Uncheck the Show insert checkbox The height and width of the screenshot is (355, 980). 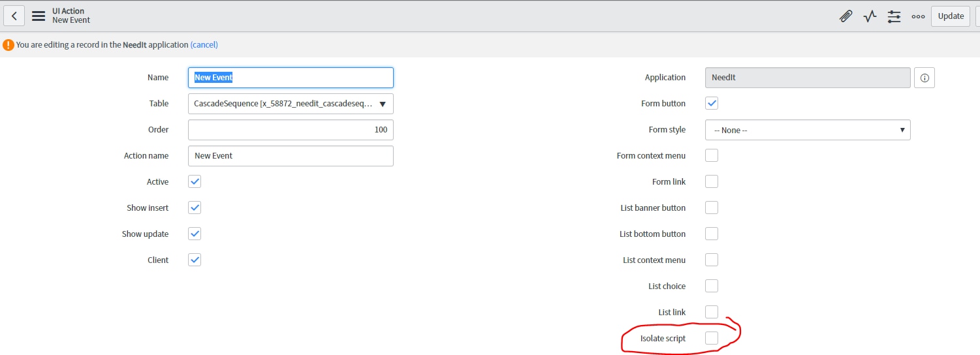click(195, 208)
